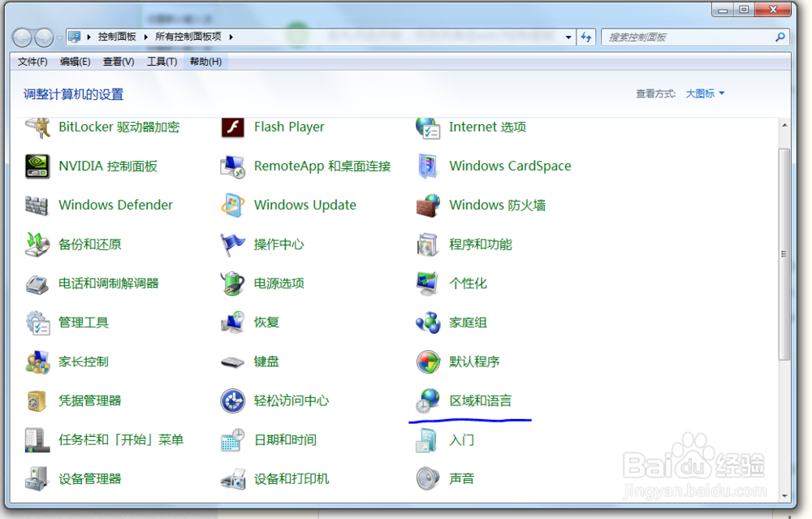This screenshot has height=519, width=812.
Task: Click the refresh button beside the address bar
Action: click(x=586, y=37)
